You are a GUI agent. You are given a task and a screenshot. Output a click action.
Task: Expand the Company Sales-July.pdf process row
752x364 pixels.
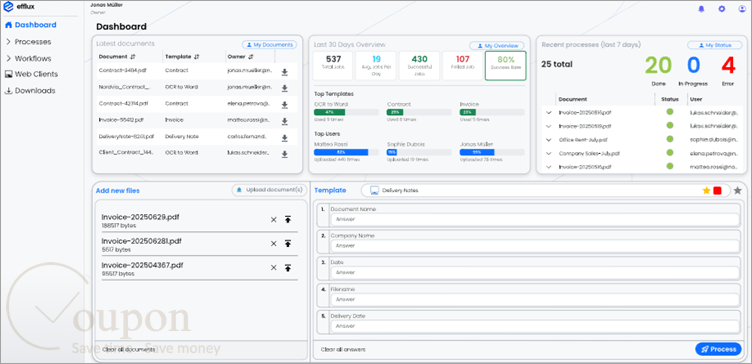(549, 153)
